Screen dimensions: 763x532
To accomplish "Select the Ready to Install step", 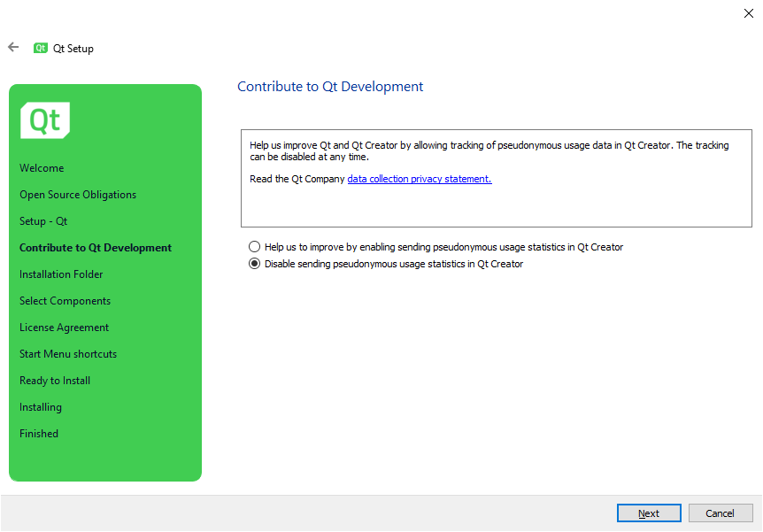I will click(x=55, y=381).
